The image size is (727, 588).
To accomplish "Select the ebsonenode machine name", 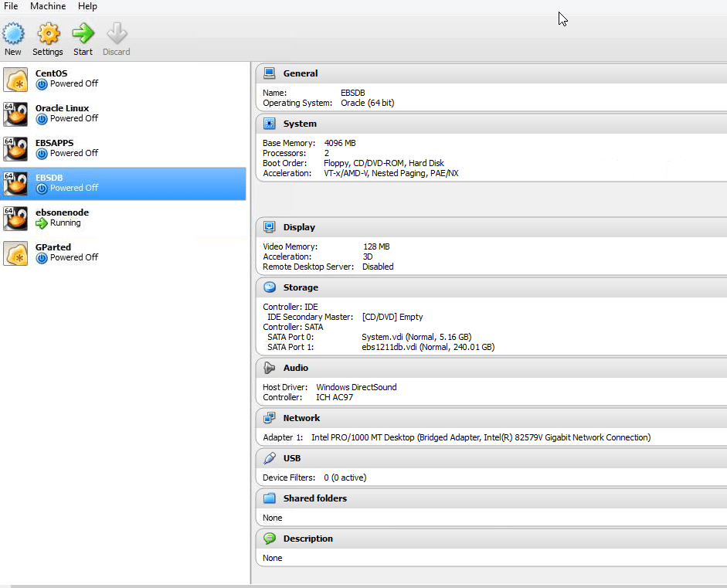I will point(62,212).
